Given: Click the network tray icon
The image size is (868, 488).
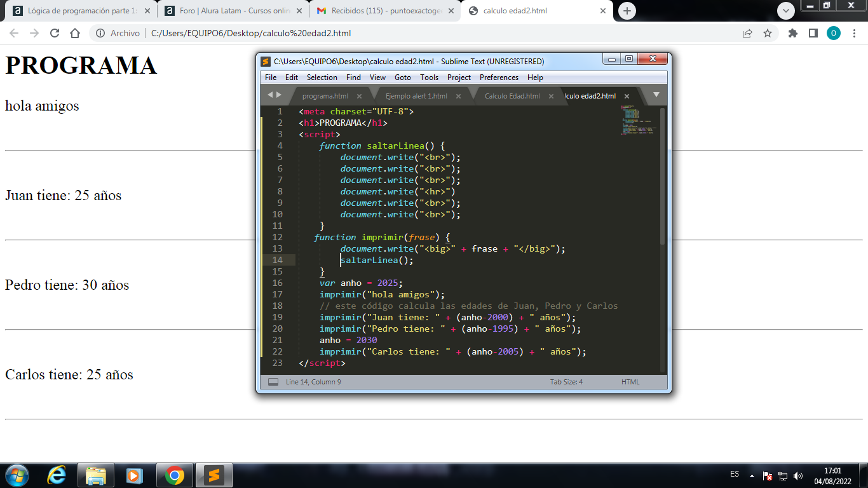Looking at the screenshot, I should 783,475.
